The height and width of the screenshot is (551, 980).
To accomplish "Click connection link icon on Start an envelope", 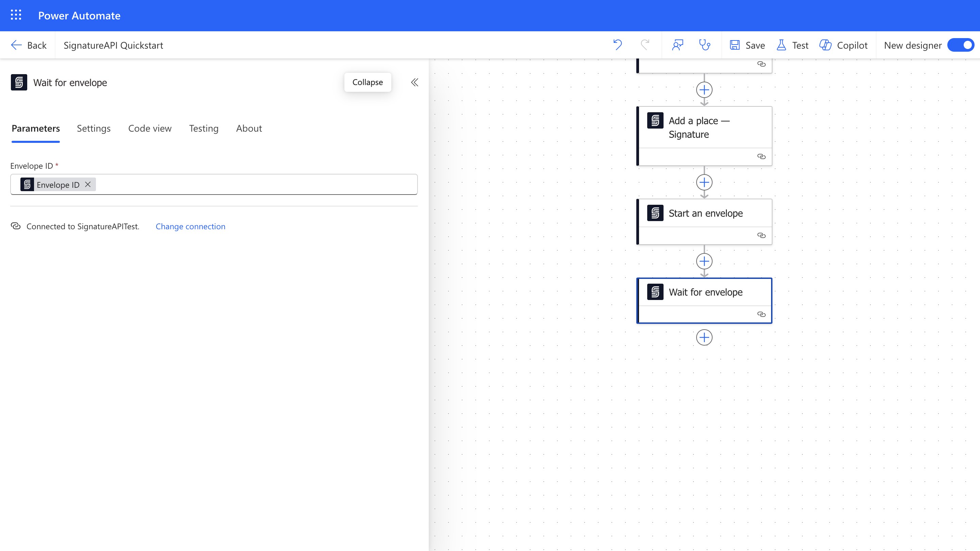I will click(761, 235).
